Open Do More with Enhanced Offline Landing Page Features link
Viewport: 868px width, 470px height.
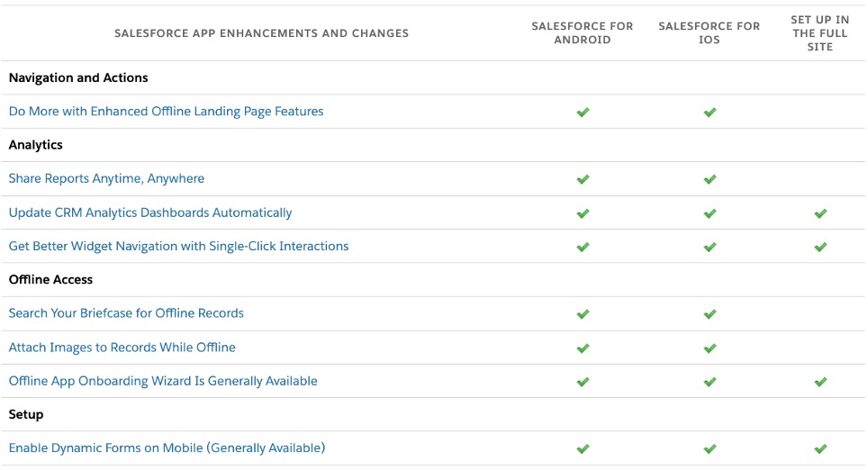tap(166, 112)
